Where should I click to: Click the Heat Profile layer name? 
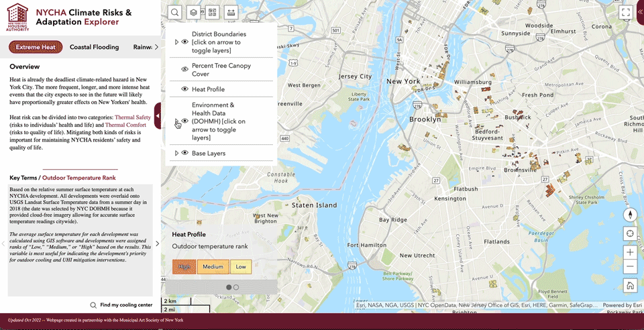pos(208,89)
